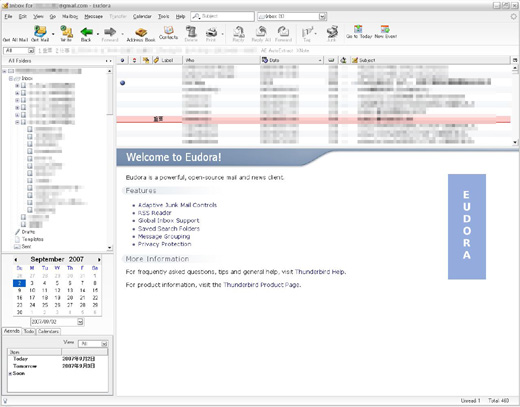This screenshot has height=407, width=520.
Task: Click the Reply All icon
Action: [261, 32]
